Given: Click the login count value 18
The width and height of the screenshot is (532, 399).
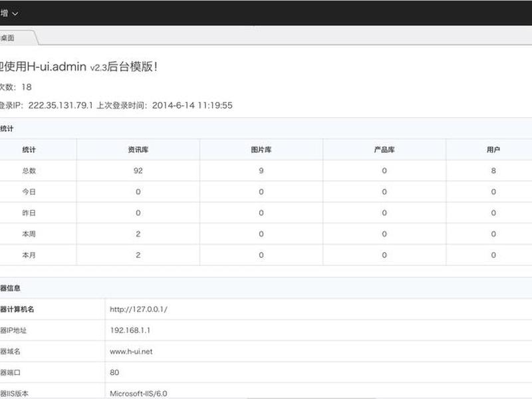Looking at the screenshot, I should click(x=27, y=87).
